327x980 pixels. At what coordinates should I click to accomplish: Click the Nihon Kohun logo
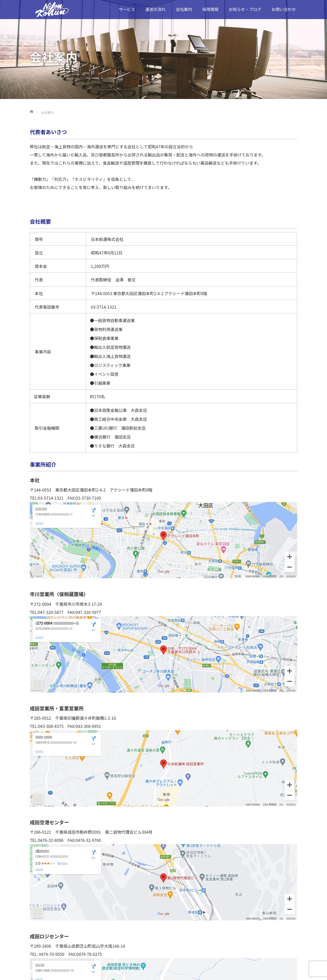51,9
